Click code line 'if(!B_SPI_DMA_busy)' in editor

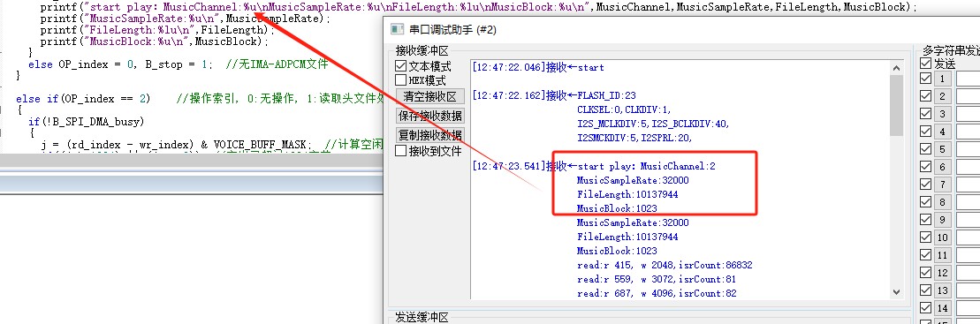pyautogui.click(x=87, y=121)
